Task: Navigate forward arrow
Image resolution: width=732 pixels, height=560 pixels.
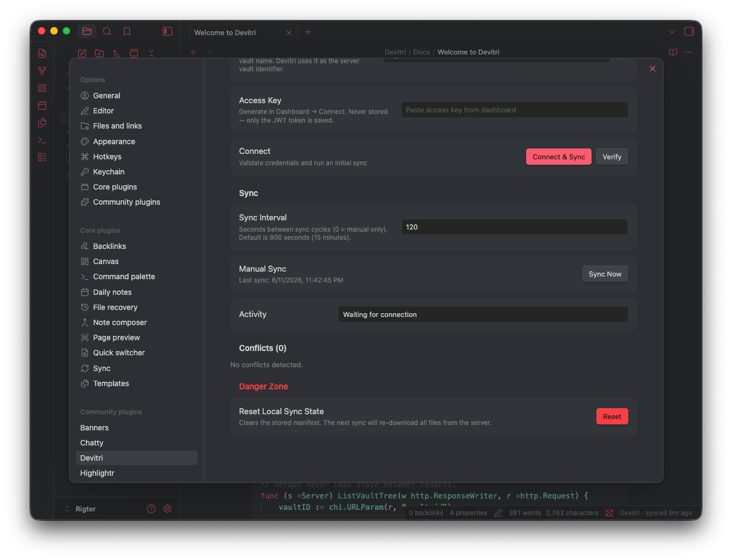Action: 209,52
